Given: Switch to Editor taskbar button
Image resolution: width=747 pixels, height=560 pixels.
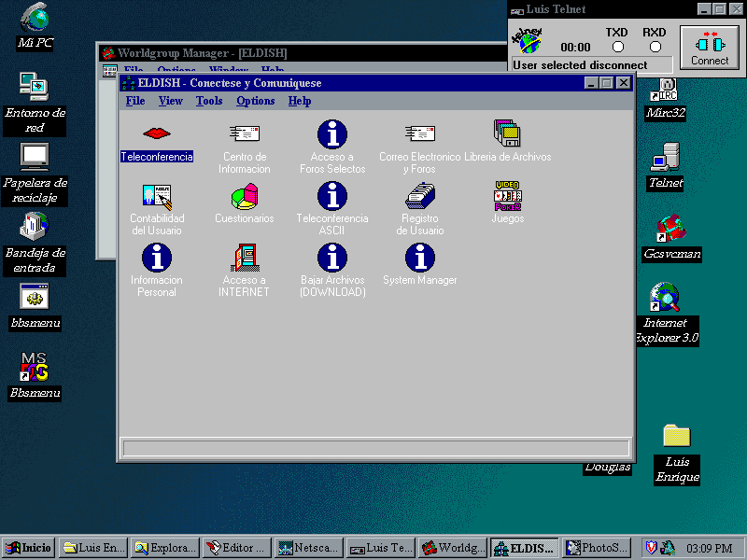Looking at the screenshot, I should tap(237, 548).
